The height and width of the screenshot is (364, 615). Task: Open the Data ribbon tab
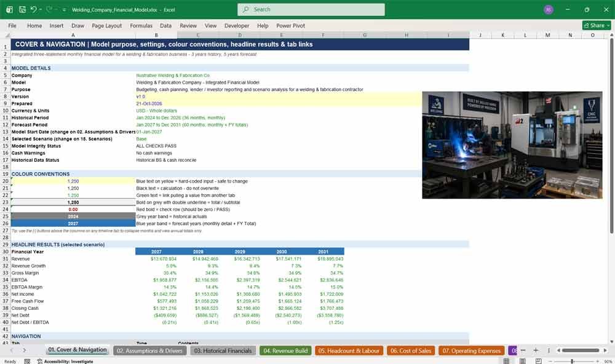click(x=165, y=25)
